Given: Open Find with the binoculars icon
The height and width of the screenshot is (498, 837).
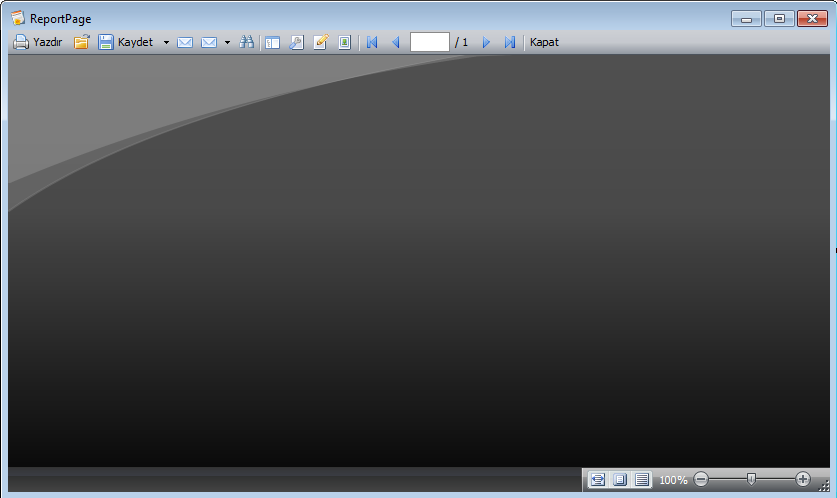Looking at the screenshot, I should pyautogui.click(x=246, y=42).
